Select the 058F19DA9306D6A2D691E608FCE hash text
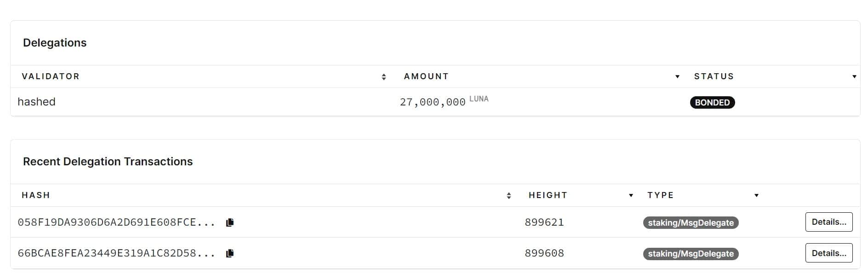Image resolution: width=868 pixels, height=274 pixels. [116, 222]
